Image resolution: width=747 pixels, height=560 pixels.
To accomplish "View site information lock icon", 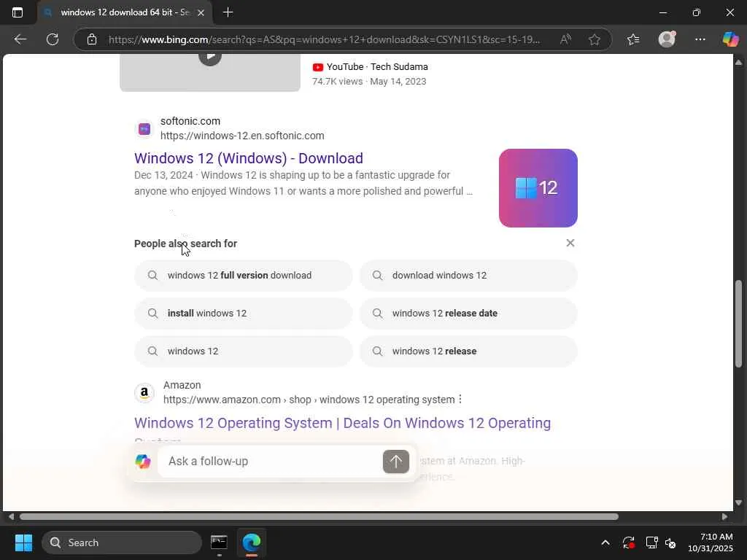I will pos(92,39).
